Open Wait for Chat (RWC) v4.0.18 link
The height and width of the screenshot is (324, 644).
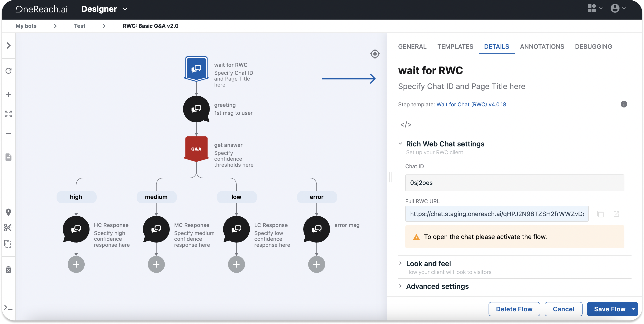(471, 104)
